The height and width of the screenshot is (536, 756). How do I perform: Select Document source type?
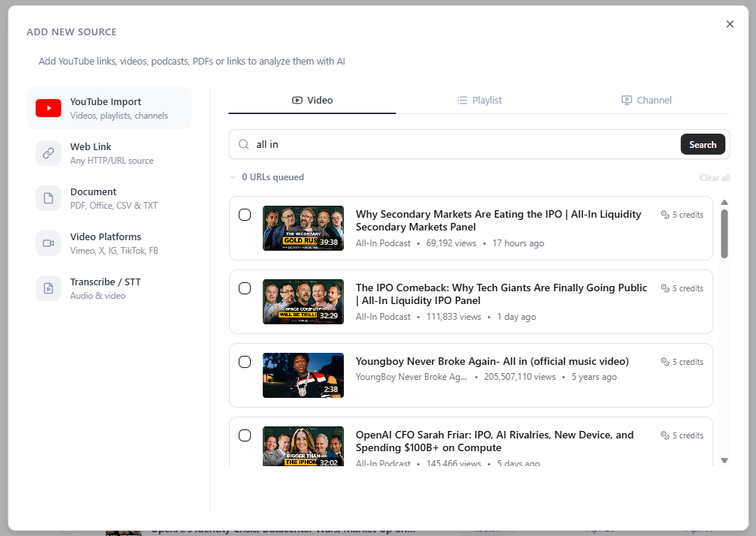coord(109,198)
